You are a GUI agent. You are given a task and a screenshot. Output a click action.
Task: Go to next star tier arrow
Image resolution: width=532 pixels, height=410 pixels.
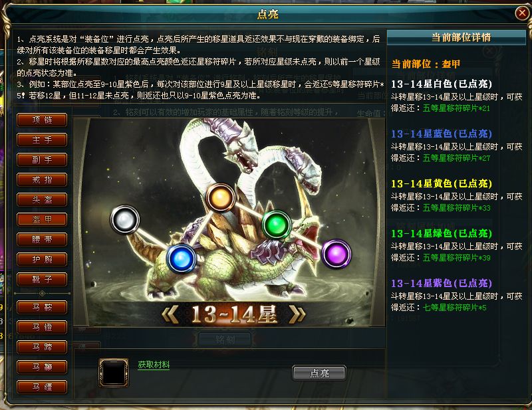tap(297, 314)
